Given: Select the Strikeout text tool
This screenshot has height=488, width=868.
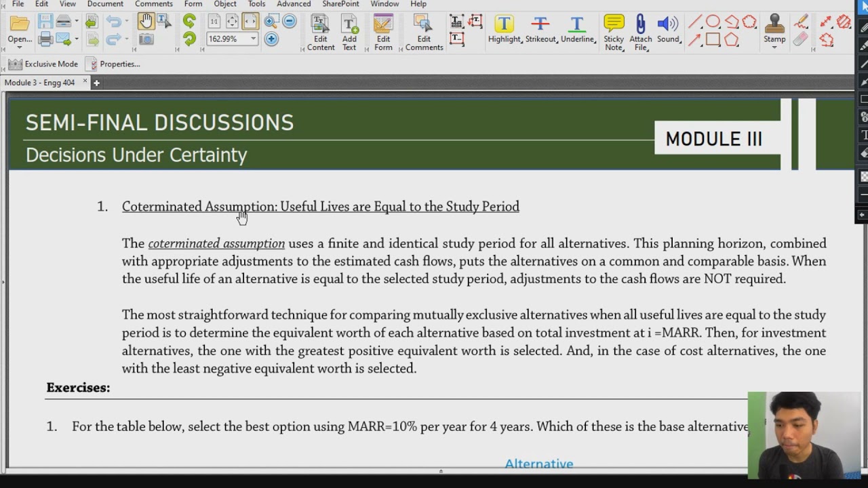Looking at the screenshot, I should 540,30.
